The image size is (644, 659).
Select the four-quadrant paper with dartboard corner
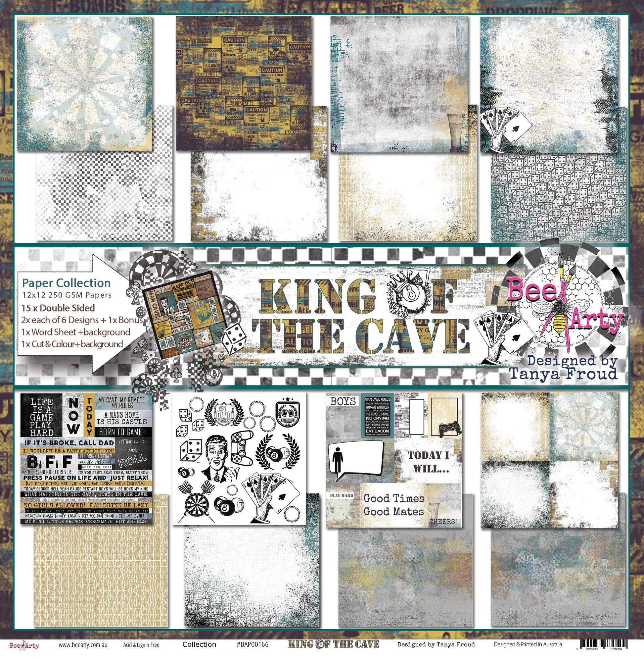pyautogui.click(x=550, y=461)
